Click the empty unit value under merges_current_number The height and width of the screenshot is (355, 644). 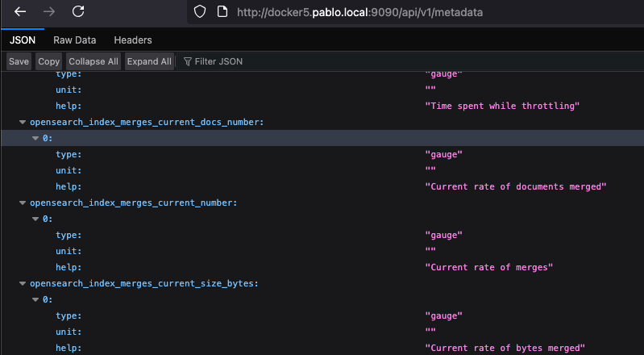tap(430, 249)
